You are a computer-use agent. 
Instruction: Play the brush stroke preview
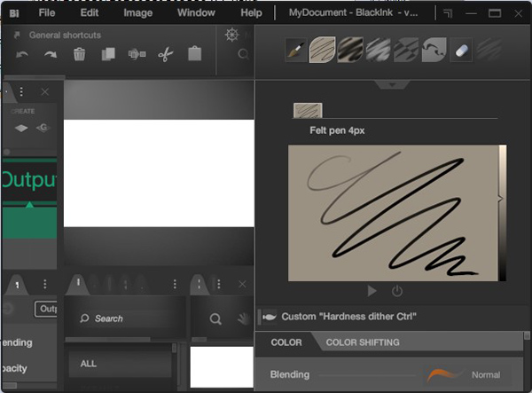point(372,291)
